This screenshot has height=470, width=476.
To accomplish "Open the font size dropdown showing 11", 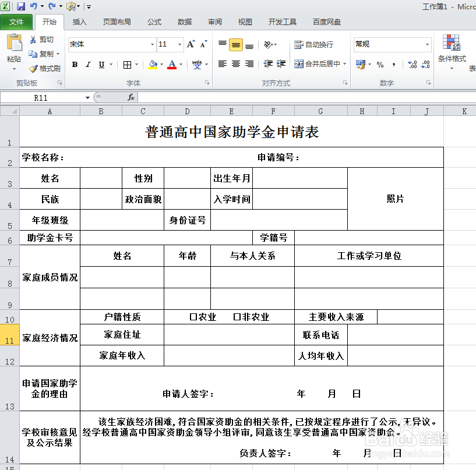I will pos(179,45).
